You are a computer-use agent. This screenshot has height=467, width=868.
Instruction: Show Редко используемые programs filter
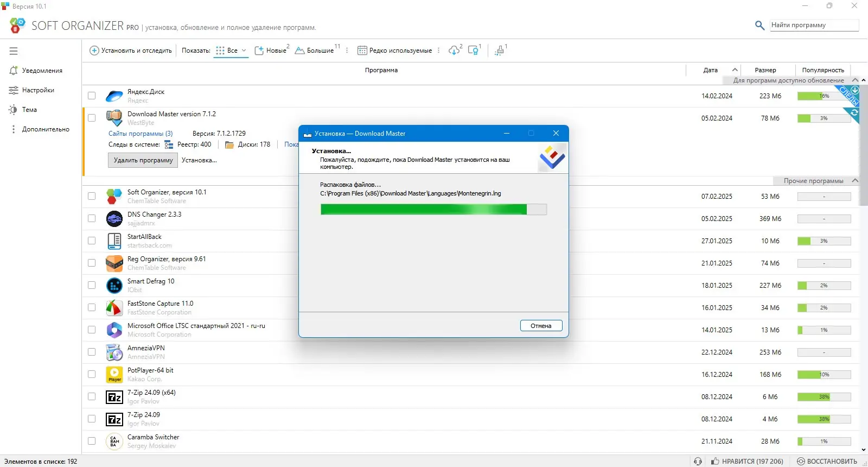(395, 51)
